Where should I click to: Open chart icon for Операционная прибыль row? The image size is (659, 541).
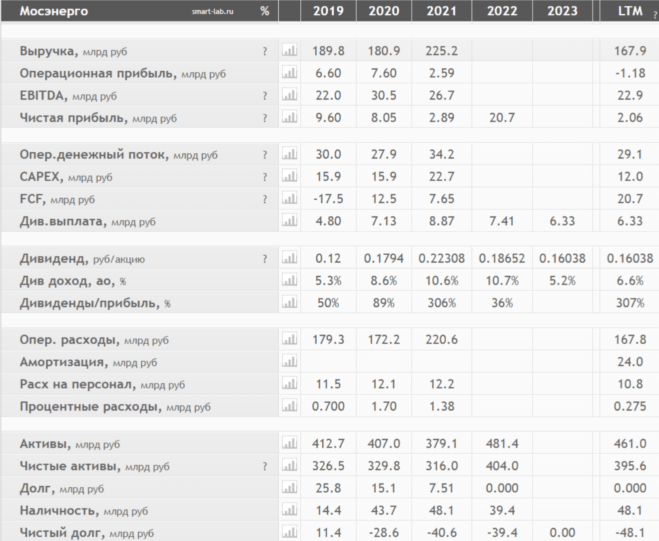[x=290, y=73]
